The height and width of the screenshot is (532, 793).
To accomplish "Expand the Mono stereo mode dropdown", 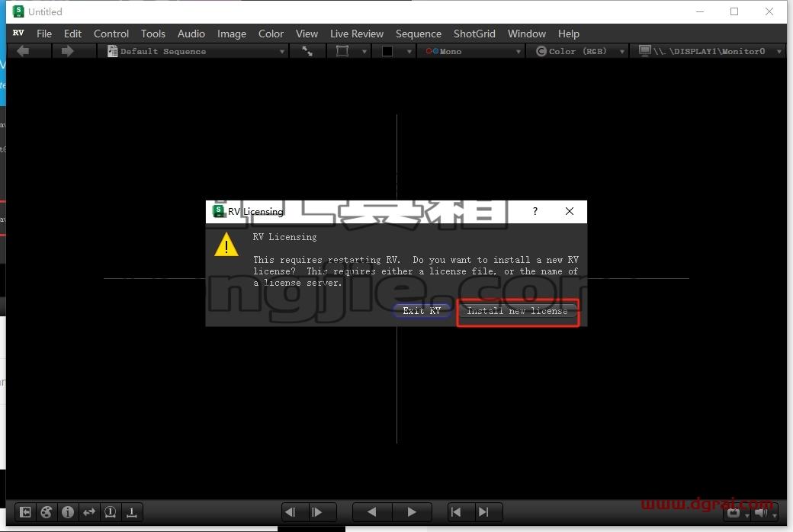I will pyautogui.click(x=472, y=51).
